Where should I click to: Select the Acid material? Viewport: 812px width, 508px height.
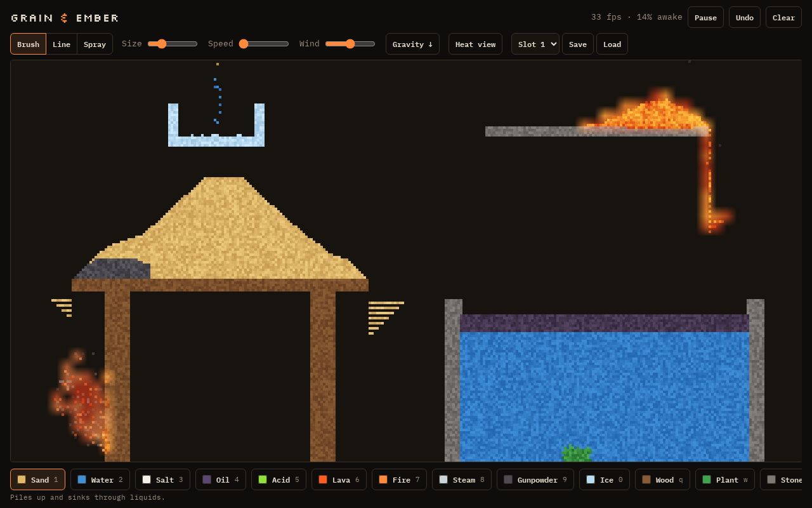pyautogui.click(x=278, y=479)
